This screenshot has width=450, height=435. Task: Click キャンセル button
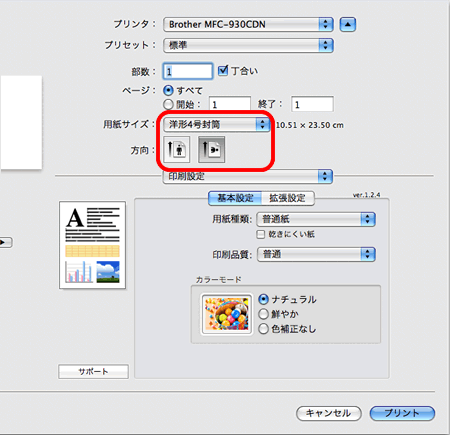click(329, 413)
